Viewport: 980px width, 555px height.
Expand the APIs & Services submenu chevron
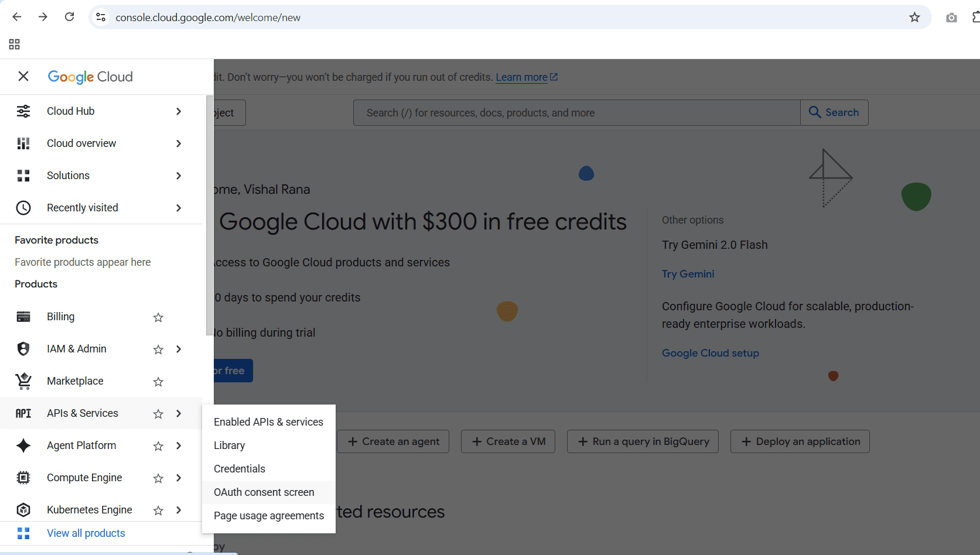pyautogui.click(x=179, y=413)
